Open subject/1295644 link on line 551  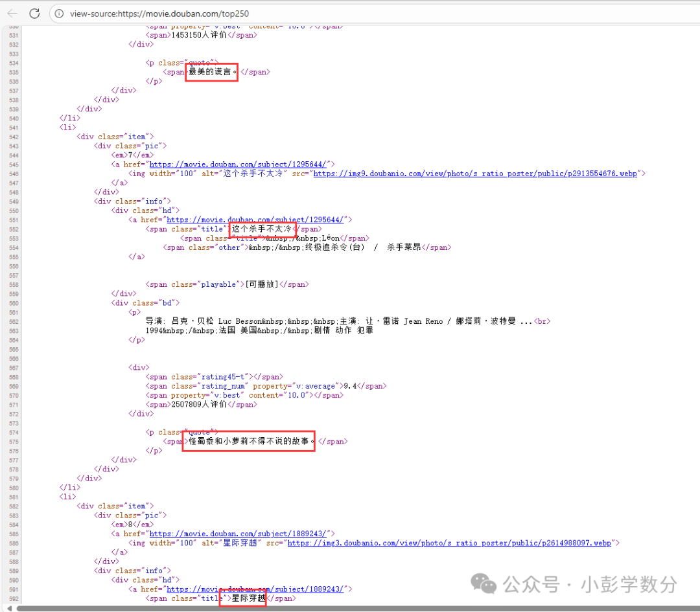point(255,220)
